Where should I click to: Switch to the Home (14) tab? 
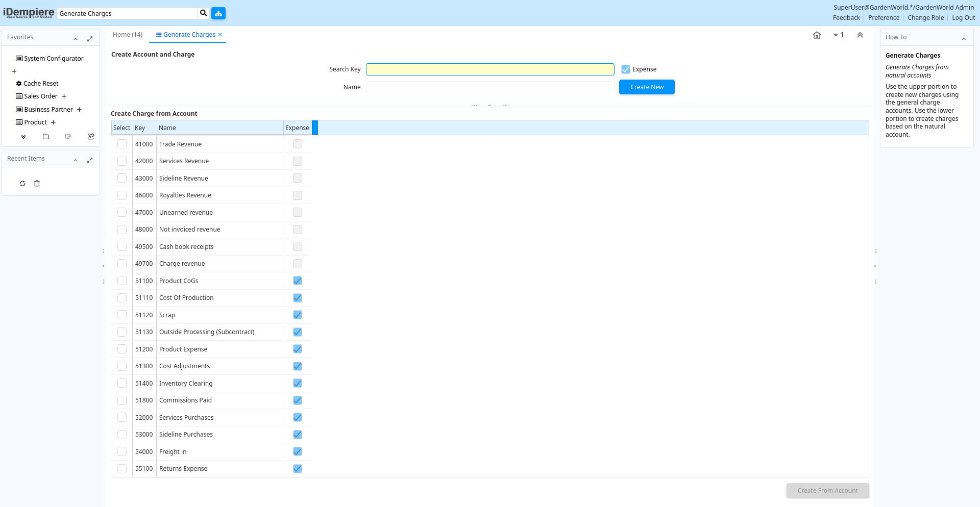128,35
